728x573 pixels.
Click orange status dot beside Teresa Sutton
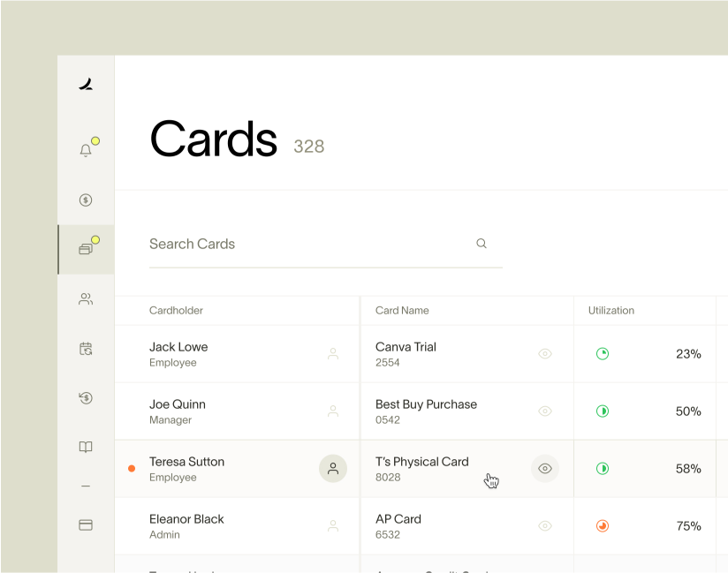[x=132, y=469]
